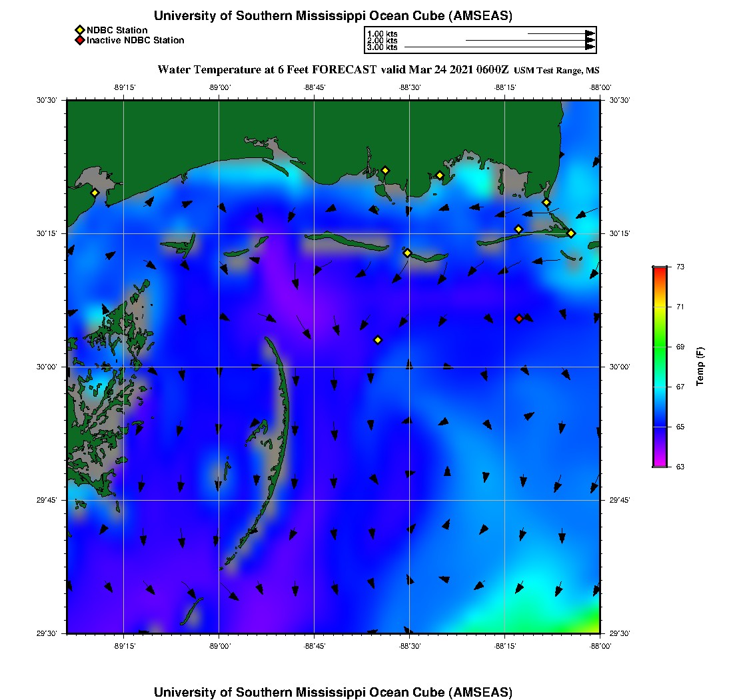
Task: Click the top-axis '-89°00'' longitude label
Action: tap(219, 87)
